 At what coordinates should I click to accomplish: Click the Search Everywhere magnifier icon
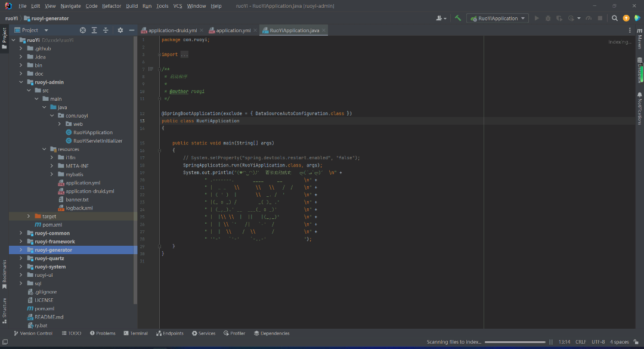614,18
